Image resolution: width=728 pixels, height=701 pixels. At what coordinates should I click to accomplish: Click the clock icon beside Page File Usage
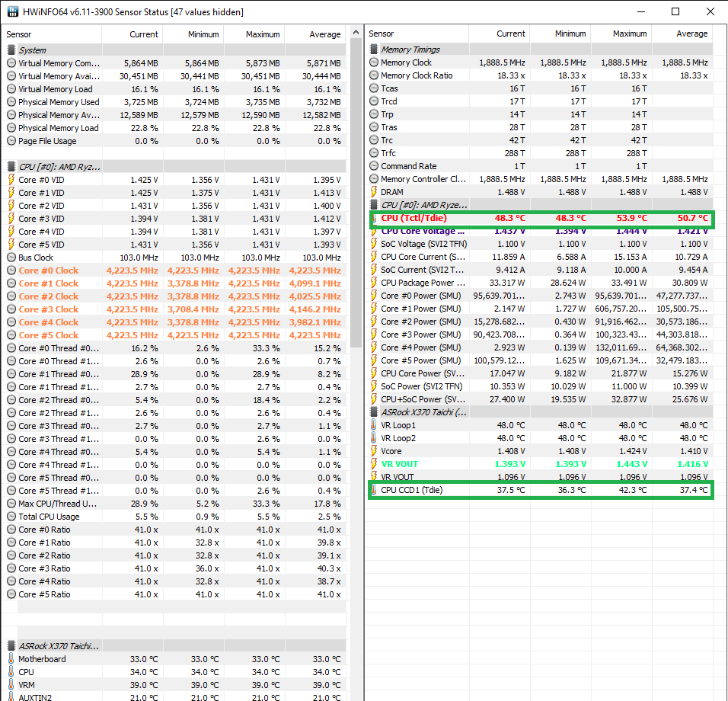pos(11,141)
